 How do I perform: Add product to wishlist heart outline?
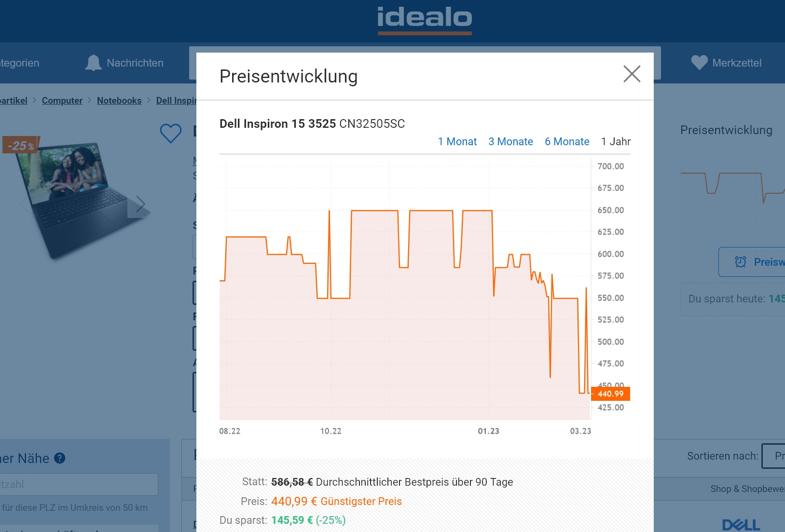171,133
